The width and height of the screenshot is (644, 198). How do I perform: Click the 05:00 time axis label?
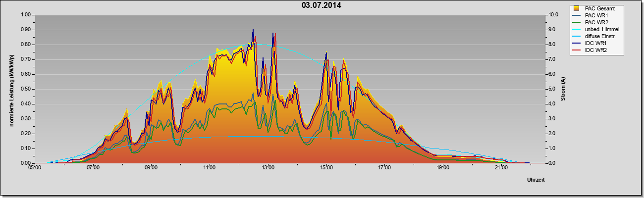pyautogui.click(x=35, y=168)
